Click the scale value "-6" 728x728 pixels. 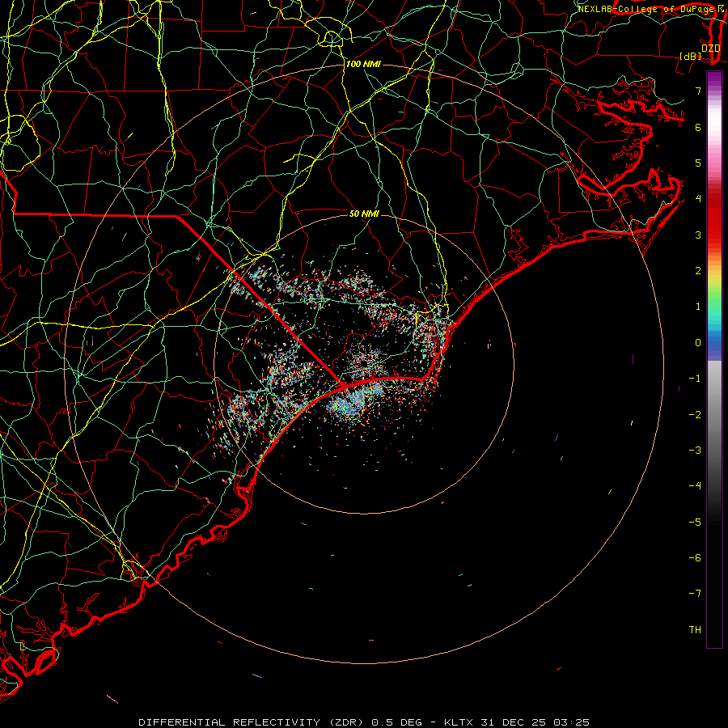(695, 558)
